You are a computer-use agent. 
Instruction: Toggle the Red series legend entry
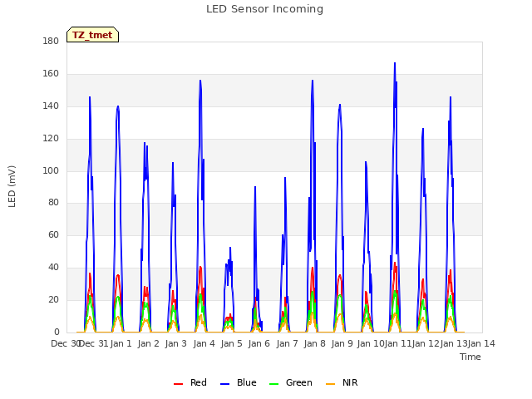pyautogui.click(x=190, y=382)
